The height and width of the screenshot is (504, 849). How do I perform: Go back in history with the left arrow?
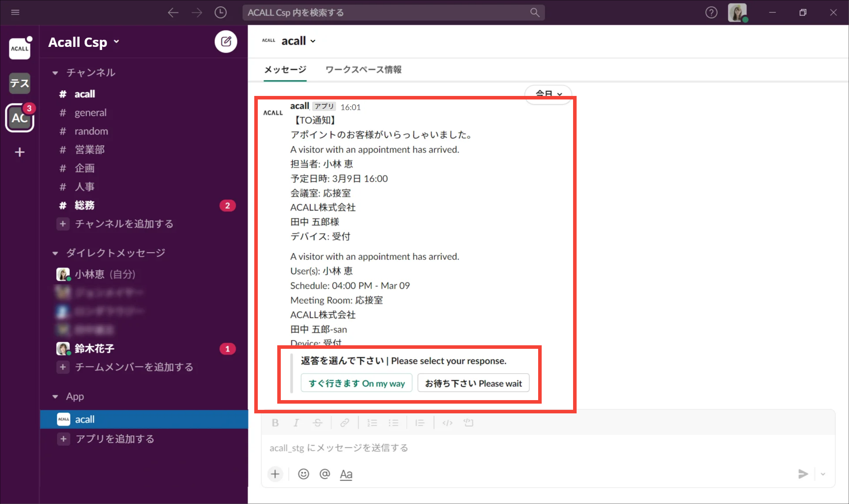[173, 12]
